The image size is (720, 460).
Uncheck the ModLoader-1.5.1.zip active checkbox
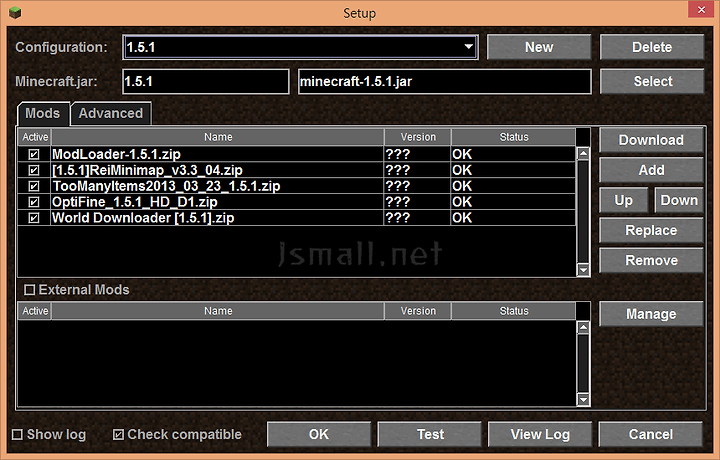34,154
